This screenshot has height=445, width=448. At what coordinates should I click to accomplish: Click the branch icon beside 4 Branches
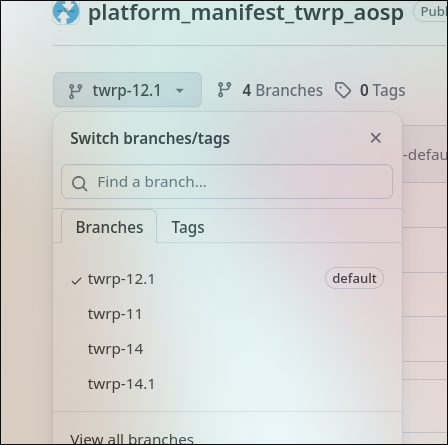tap(224, 90)
